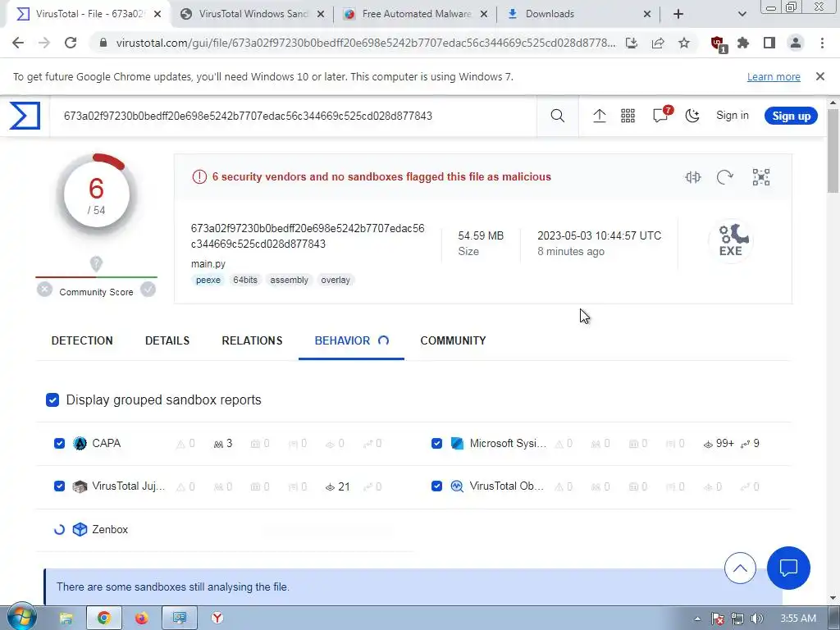Switch to Free Automated Malware browser tab
This screenshot has height=630, width=840.
pyautogui.click(x=415, y=14)
